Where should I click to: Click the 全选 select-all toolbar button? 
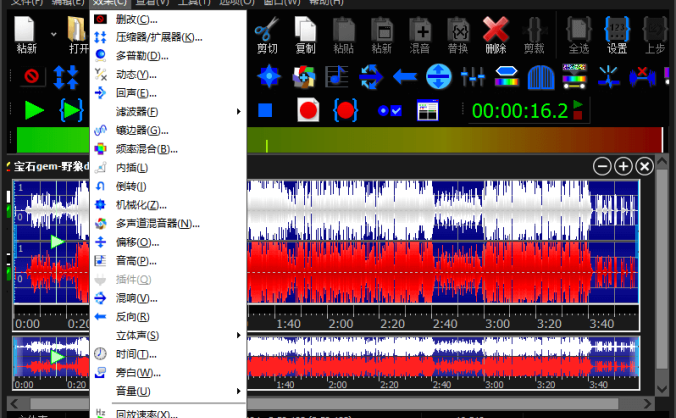[x=579, y=35]
